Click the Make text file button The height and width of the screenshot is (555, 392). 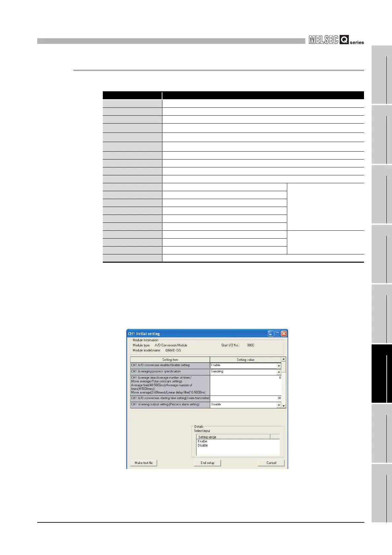pos(144,463)
